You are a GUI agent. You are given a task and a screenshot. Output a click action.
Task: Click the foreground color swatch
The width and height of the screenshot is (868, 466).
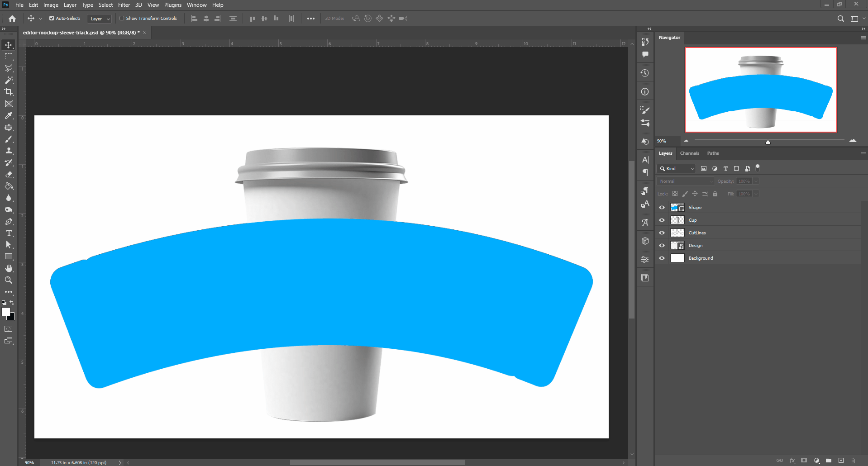[6, 312]
